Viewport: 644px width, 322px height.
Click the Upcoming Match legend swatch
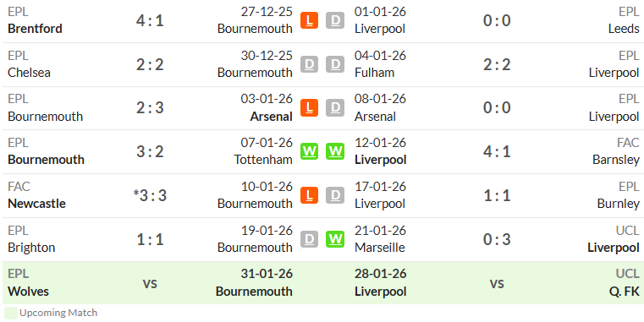11,313
